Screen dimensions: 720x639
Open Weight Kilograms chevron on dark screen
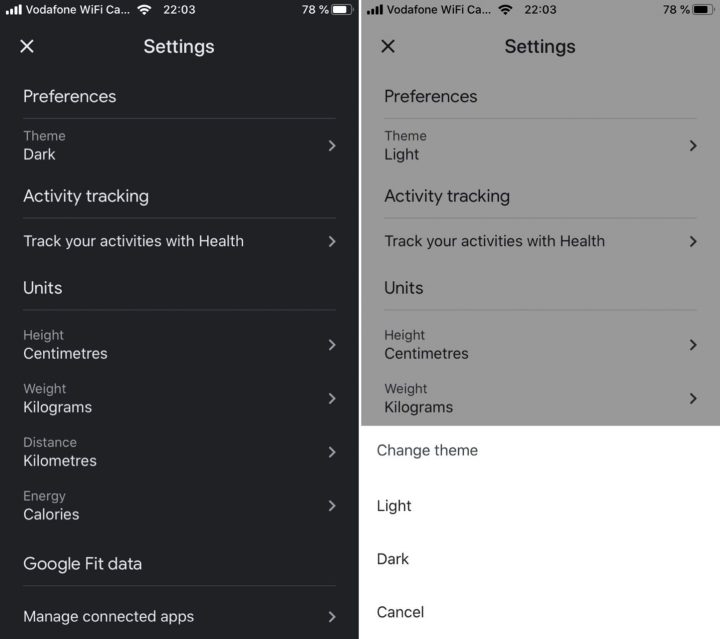pyautogui.click(x=332, y=399)
